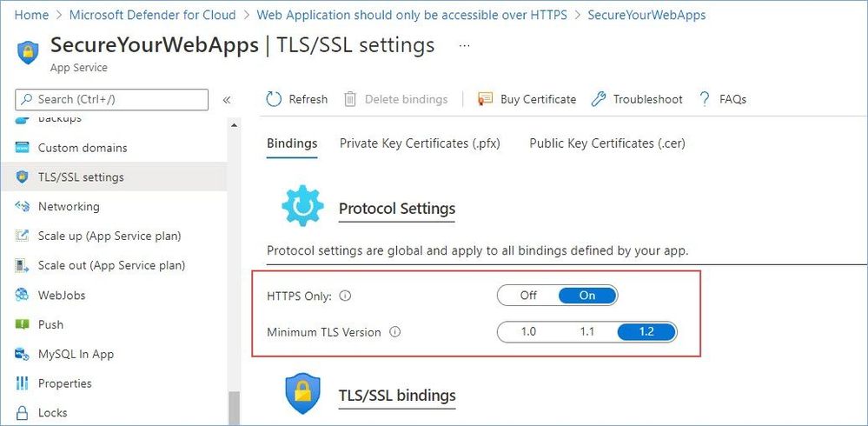
Task: Select minimum TLS version 1.1
Action: [586, 332]
